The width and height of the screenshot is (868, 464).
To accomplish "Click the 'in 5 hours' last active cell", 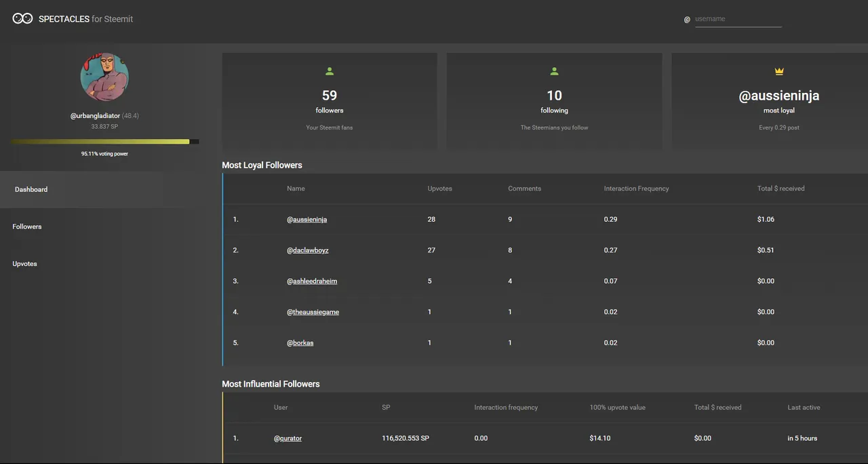I will [802, 438].
